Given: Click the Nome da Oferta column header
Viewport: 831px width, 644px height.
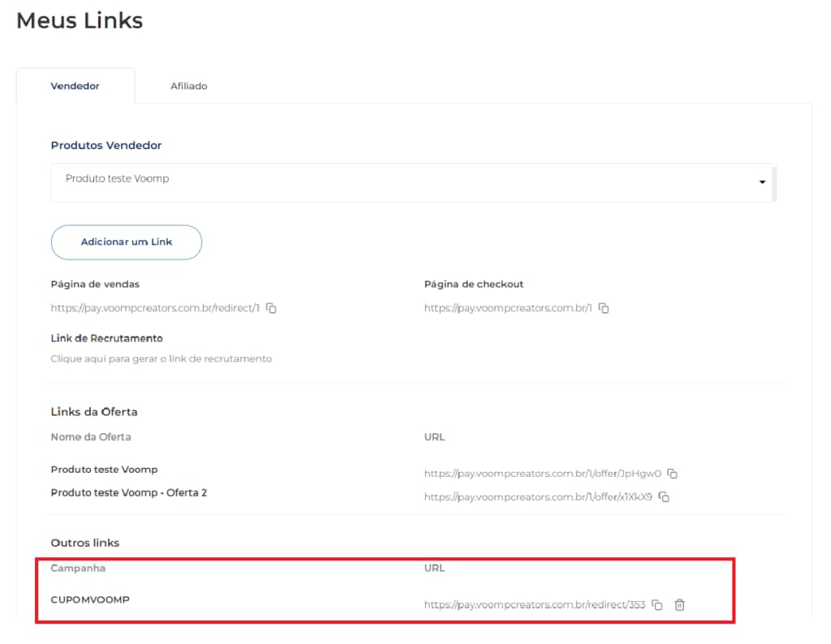Looking at the screenshot, I should click(x=91, y=437).
